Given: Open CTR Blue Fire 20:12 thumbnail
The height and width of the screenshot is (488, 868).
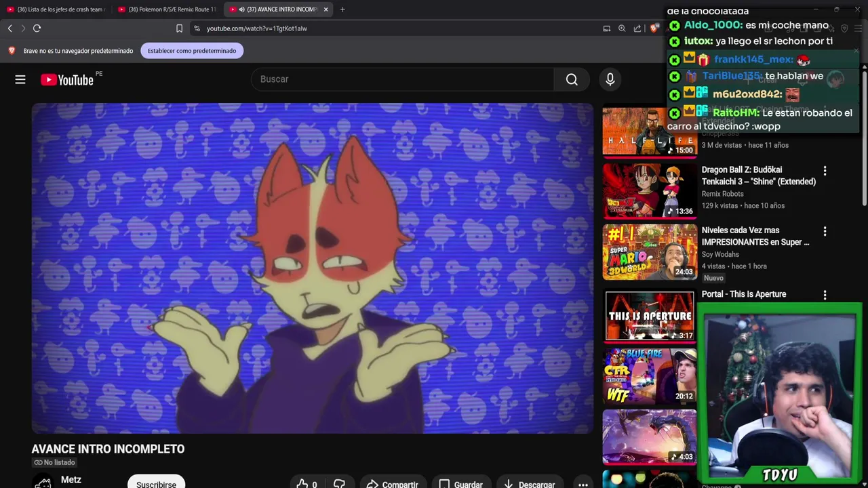Looking at the screenshot, I should (650, 376).
